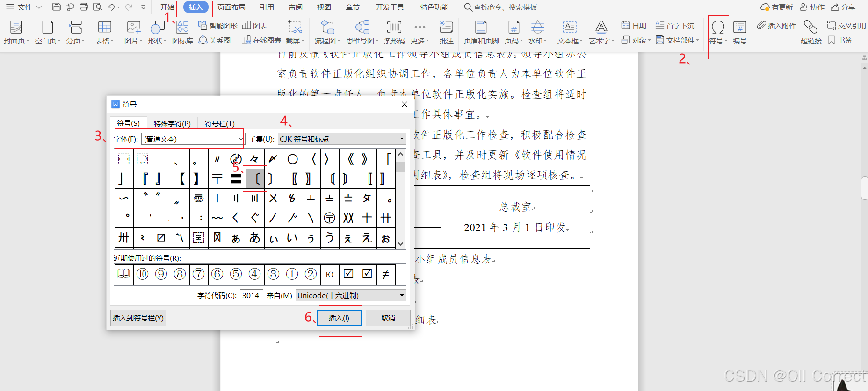This screenshot has height=391, width=868.
Task: Open the 文件 menu dropdown arrow
Action: coord(39,7)
